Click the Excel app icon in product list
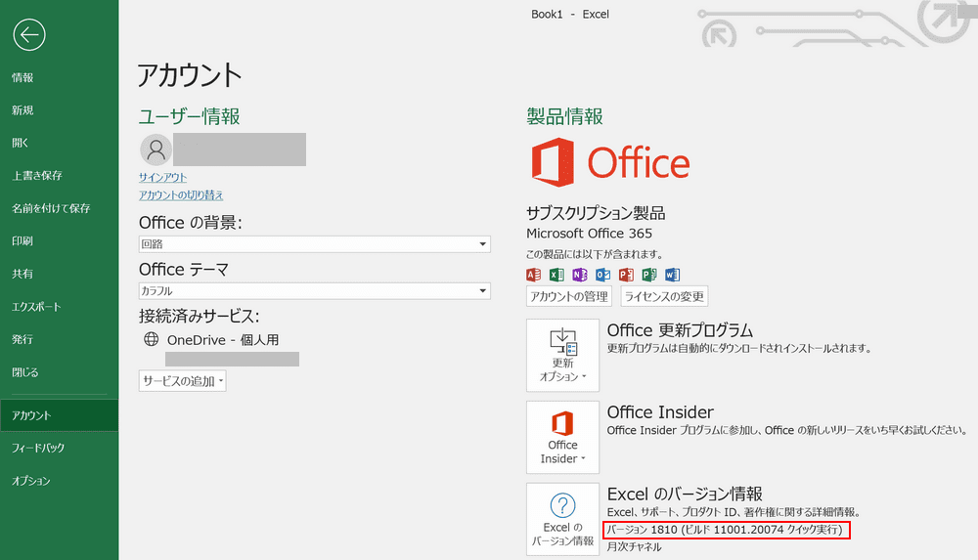978x560 pixels. (x=556, y=275)
